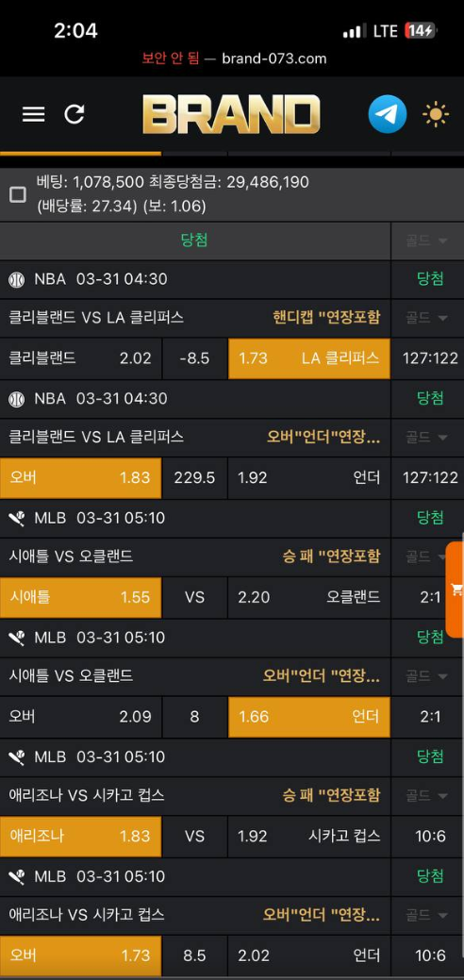Viewport: 464px width, 980px height.
Task: Tap the baseball icon beside Seattle MLB match
Action: coord(17,518)
